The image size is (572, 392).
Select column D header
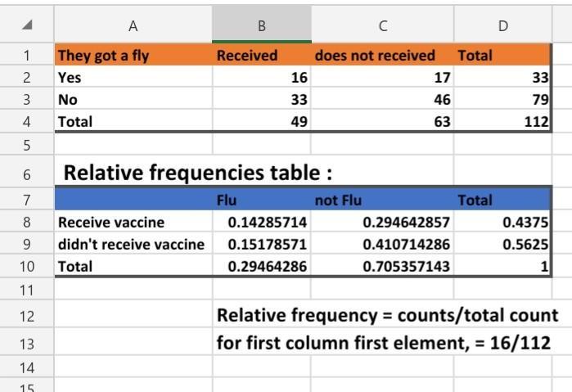click(x=502, y=25)
